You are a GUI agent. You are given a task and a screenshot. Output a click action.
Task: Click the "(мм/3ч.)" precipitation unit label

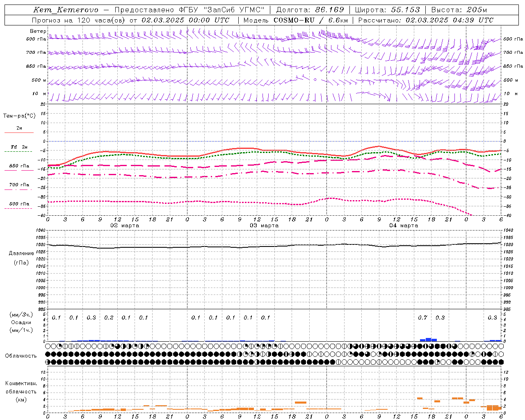tap(21, 315)
